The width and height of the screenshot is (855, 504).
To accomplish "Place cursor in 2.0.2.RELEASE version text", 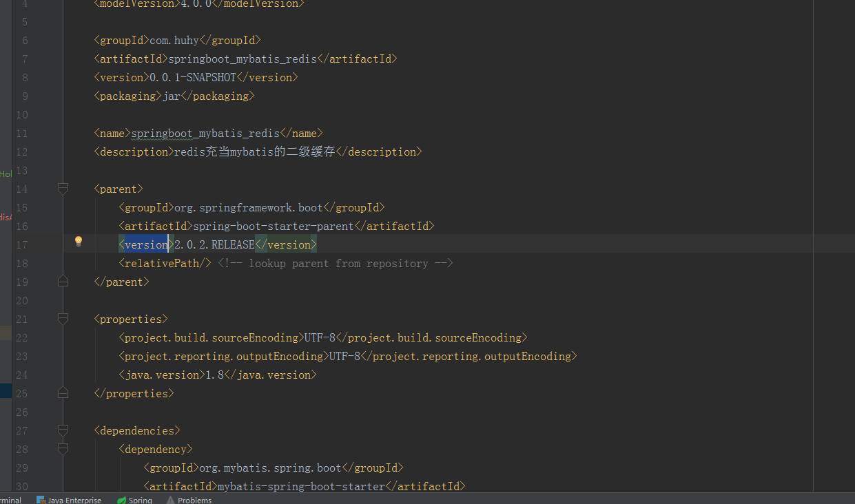I will [x=214, y=244].
